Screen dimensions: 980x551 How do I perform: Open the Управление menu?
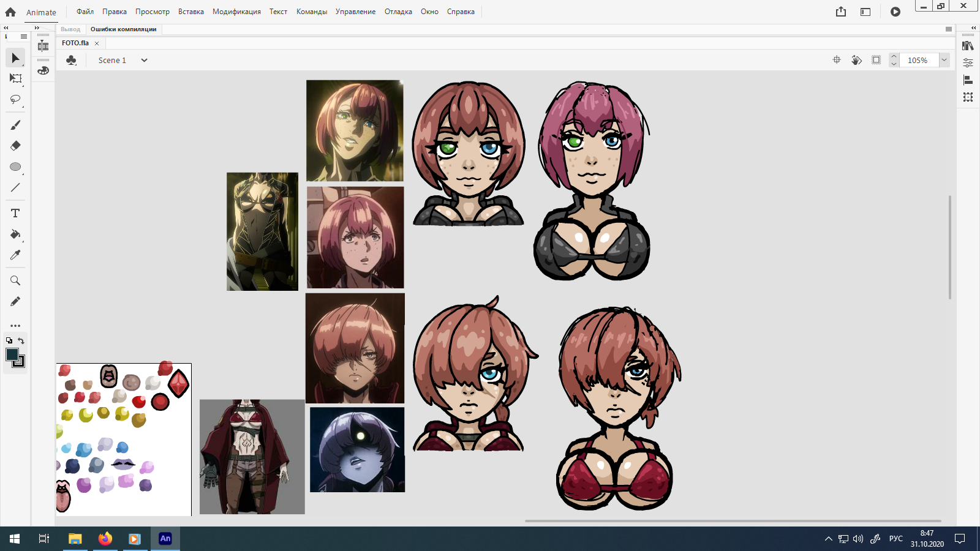[x=355, y=12]
